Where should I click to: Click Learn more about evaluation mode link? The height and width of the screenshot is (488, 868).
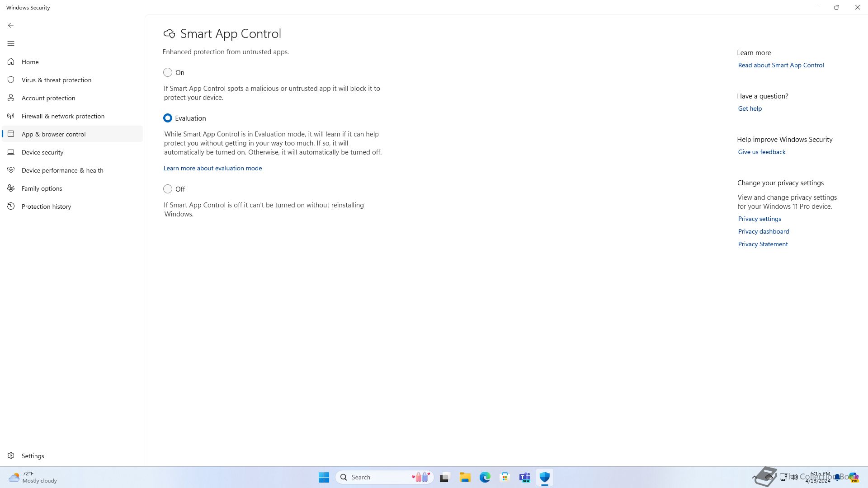coord(212,168)
